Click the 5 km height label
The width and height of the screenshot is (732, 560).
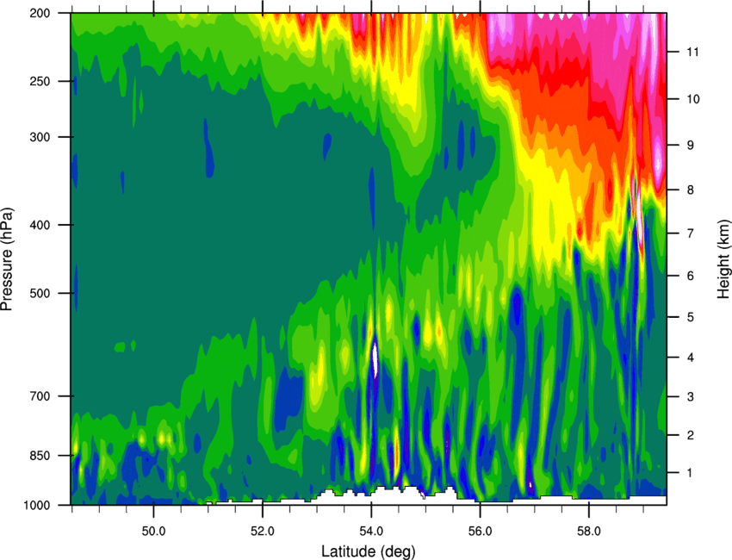tap(691, 317)
